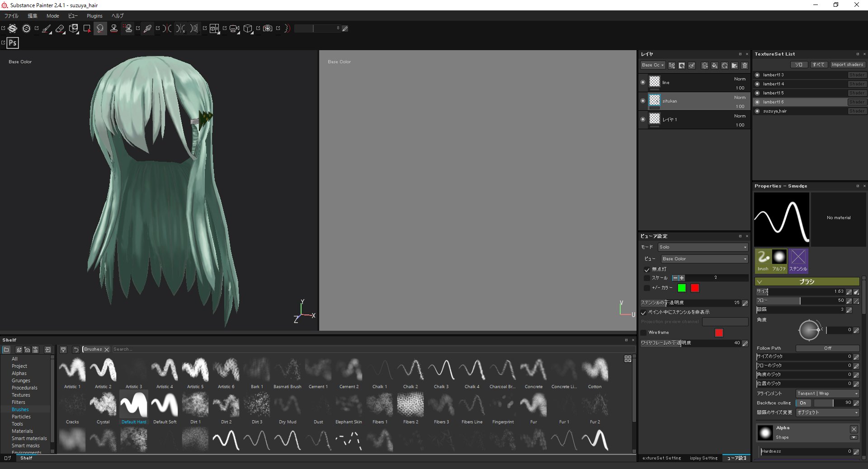Toggle Follow Path Off button
The image size is (868, 469).
pos(827,348)
